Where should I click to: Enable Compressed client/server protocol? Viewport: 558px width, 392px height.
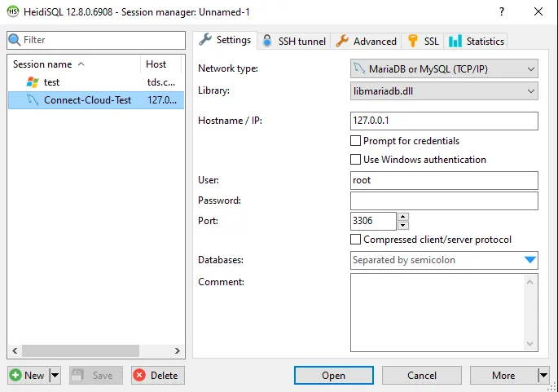(355, 240)
